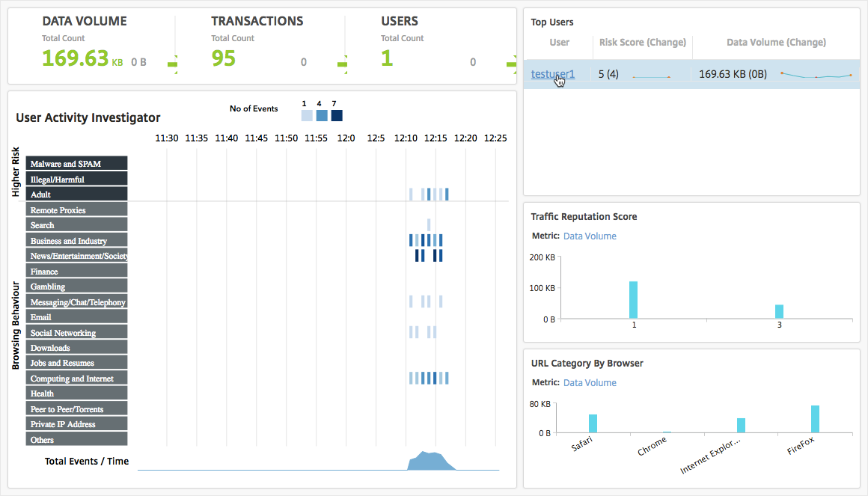The height and width of the screenshot is (496, 868).
Task: Click green arrow beside Data Volume tile
Action: click(x=172, y=64)
